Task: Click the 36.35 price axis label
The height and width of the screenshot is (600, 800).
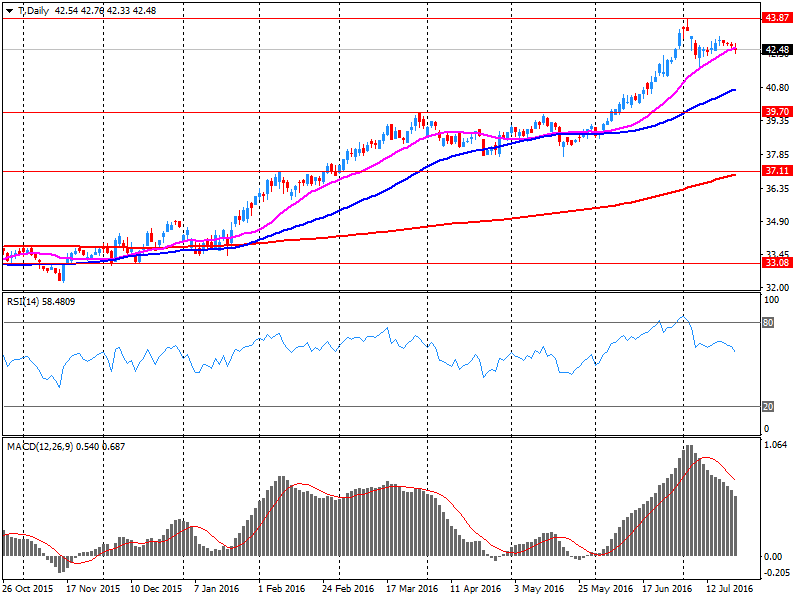Action: pyautogui.click(x=777, y=189)
